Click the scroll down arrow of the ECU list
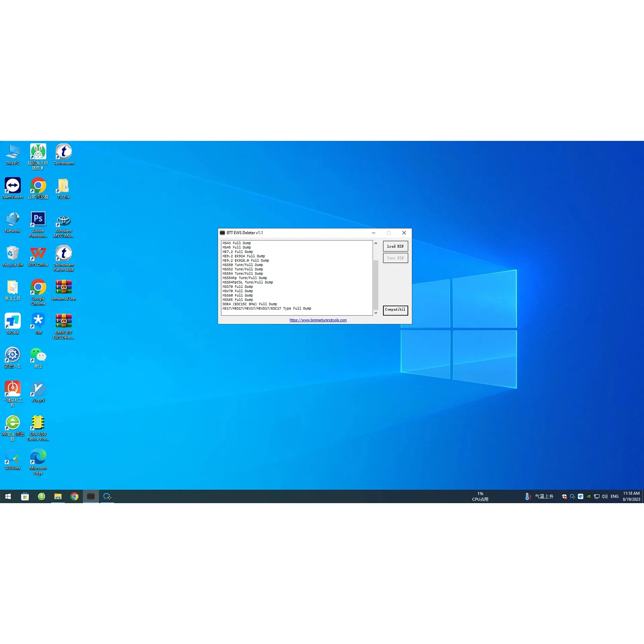 point(376,313)
